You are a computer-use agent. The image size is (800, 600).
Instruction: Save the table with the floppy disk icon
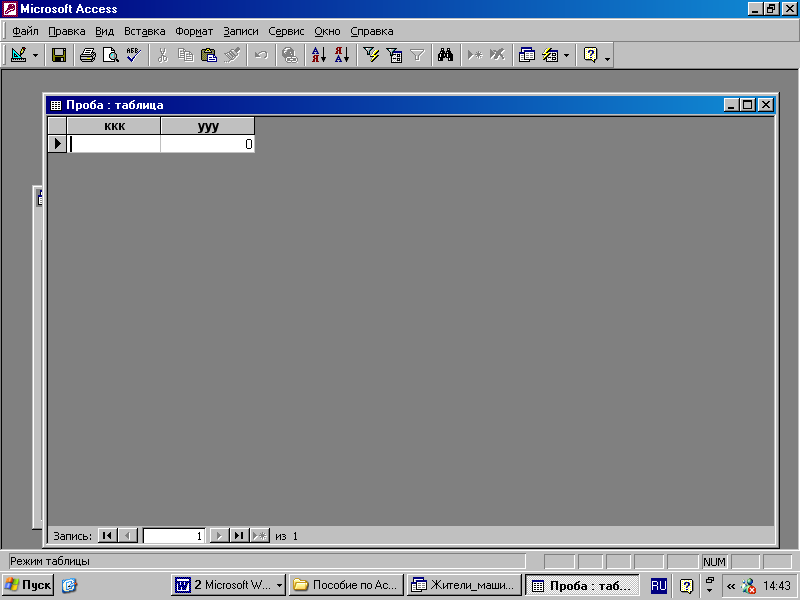coord(59,55)
